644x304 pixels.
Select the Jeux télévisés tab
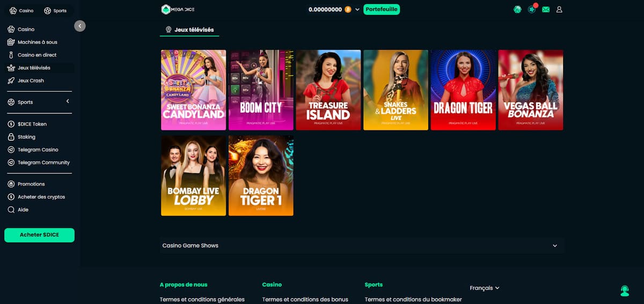[189, 30]
